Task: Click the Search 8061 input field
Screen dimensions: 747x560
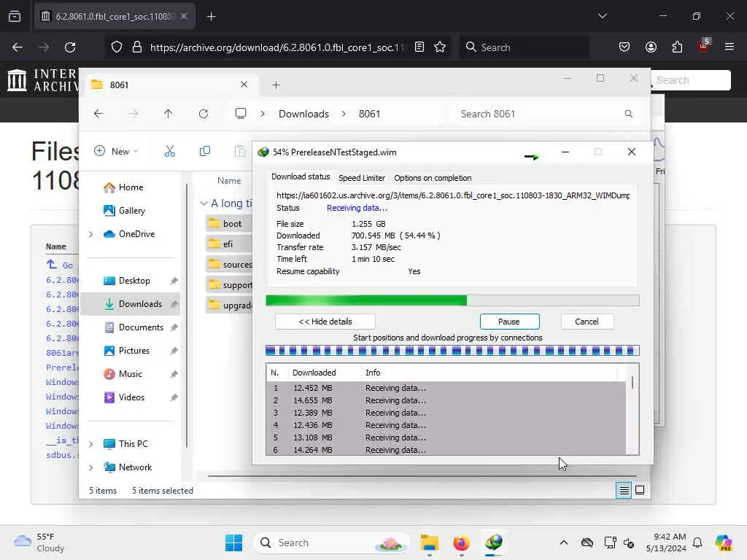Action: pos(546,114)
